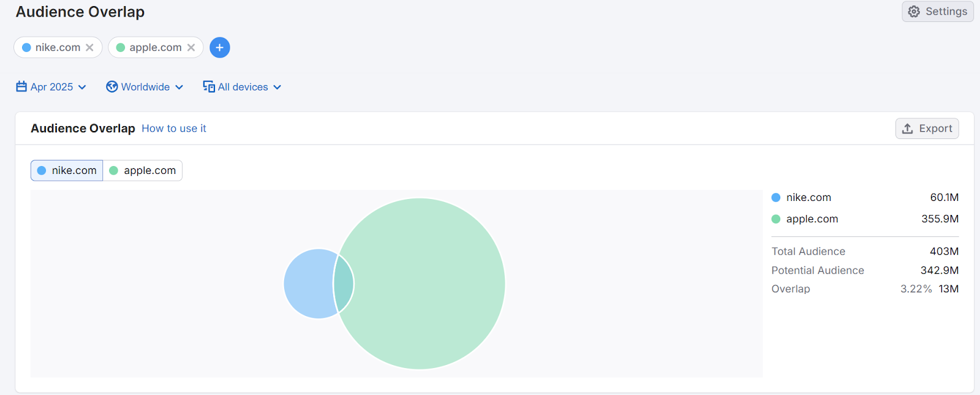Click the nike.com legend blue dot

point(776,197)
